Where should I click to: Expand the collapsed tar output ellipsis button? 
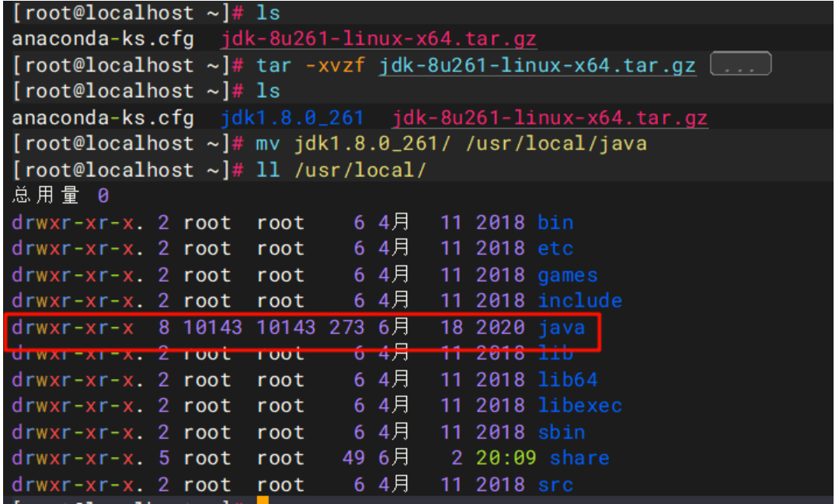pos(740,64)
